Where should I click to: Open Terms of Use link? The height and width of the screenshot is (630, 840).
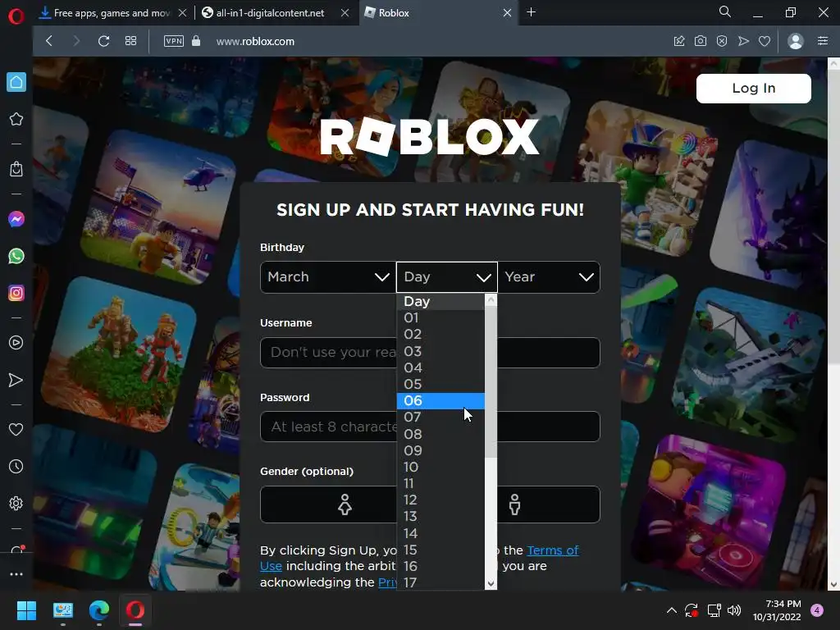(552, 550)
